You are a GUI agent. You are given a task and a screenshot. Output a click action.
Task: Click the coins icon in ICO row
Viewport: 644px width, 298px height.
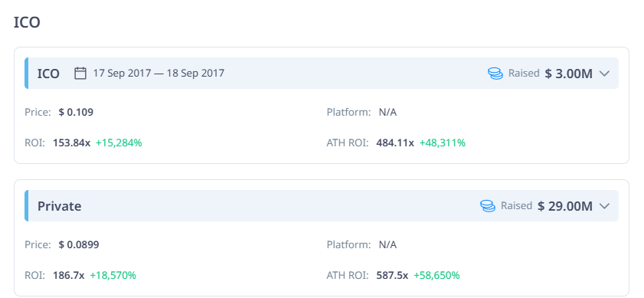(495, 74)
